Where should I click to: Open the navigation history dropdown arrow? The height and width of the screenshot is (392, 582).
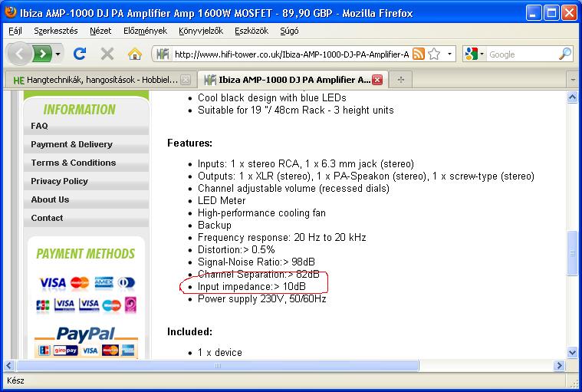point(58,54)
